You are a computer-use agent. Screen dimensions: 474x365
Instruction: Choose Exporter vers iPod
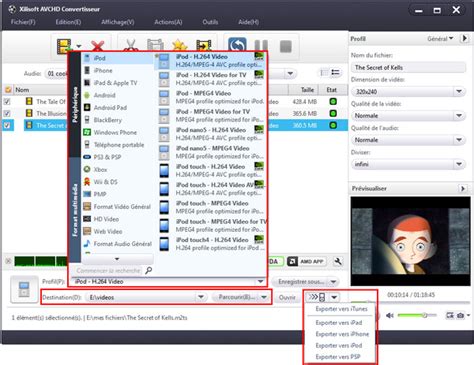[339, 345]
